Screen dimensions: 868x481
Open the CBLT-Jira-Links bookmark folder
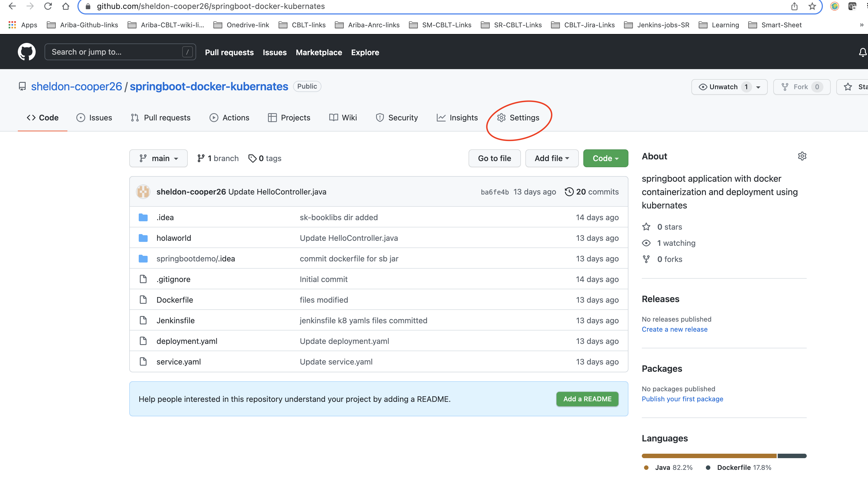click(x=583, y=25)
